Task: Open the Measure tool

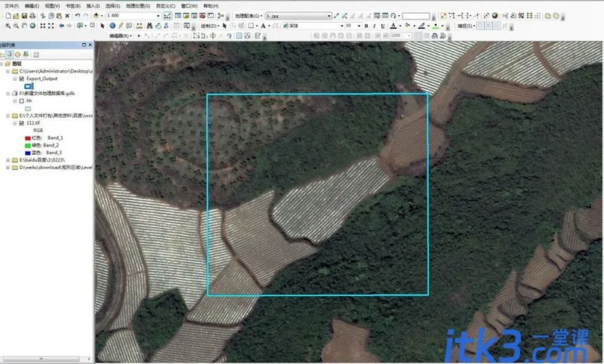Action: (139, 26)
